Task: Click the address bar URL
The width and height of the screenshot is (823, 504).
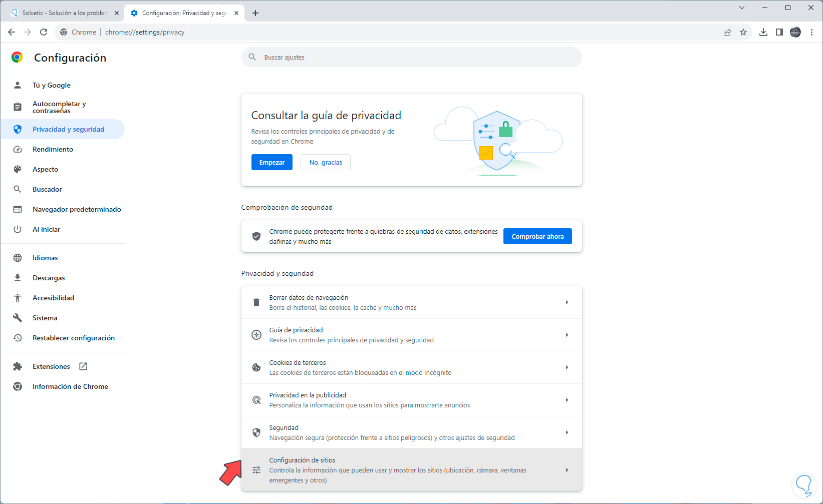Action: 145,32
